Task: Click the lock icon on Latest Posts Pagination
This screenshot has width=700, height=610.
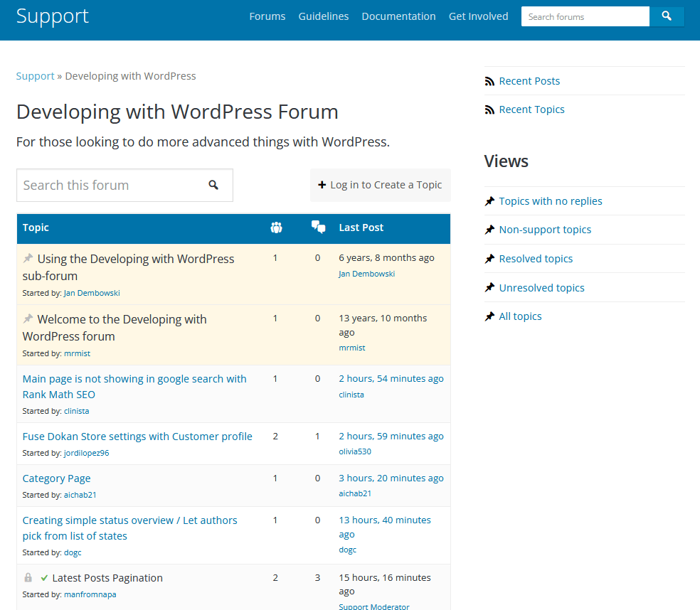Action: (28, 577)
